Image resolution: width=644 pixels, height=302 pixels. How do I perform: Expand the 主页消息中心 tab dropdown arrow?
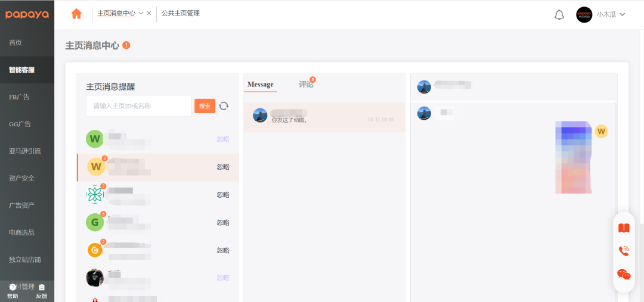[141, 13]
